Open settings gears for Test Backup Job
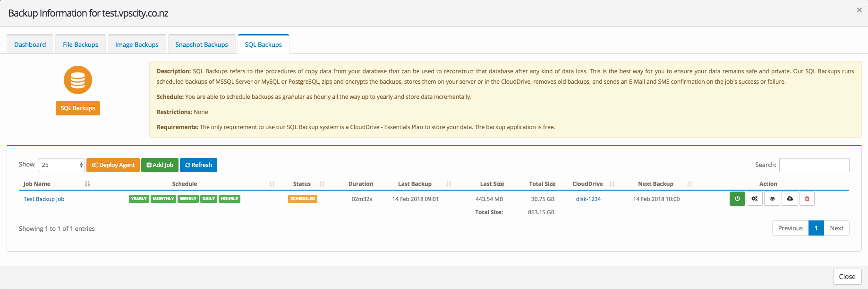The width and height of the screenshot is (868, 289). (x=755, y=199)
